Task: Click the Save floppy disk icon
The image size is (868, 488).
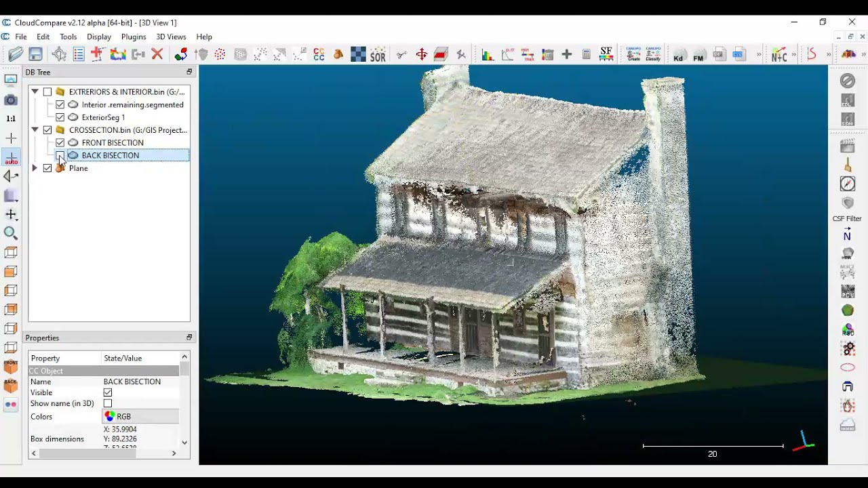Action: [36, 55]
